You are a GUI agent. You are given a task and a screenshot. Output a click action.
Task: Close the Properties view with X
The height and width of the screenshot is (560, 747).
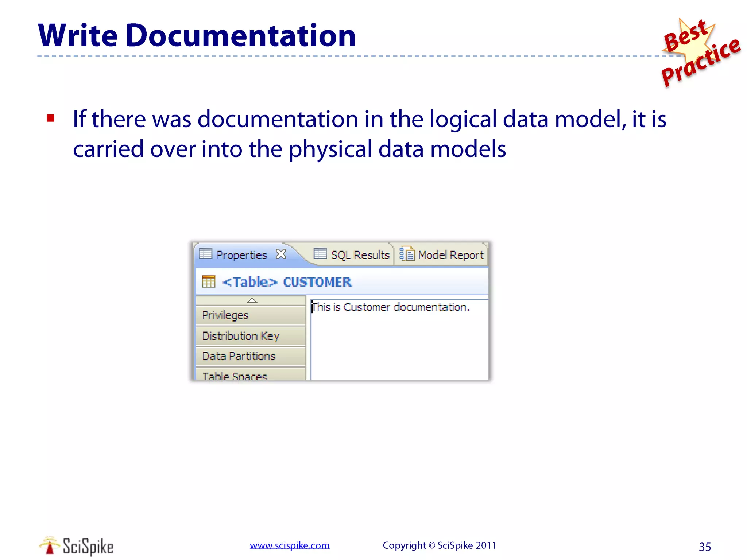point(281,254)
